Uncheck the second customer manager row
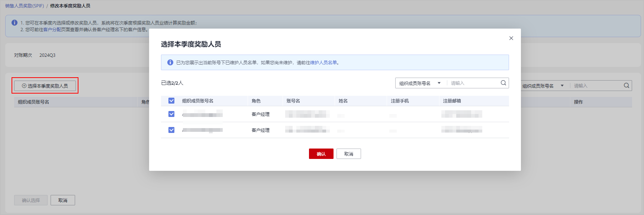 pos(171,130)
